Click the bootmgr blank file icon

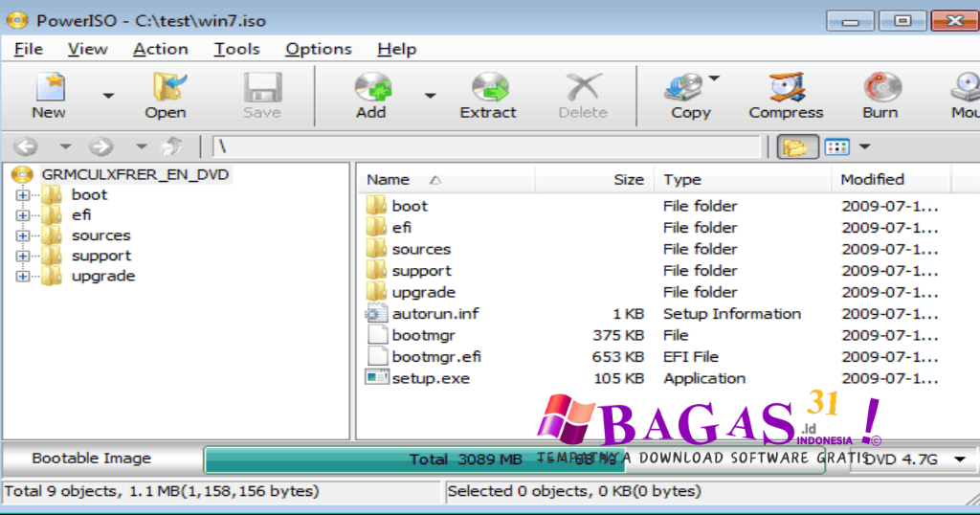pos(377,335)
